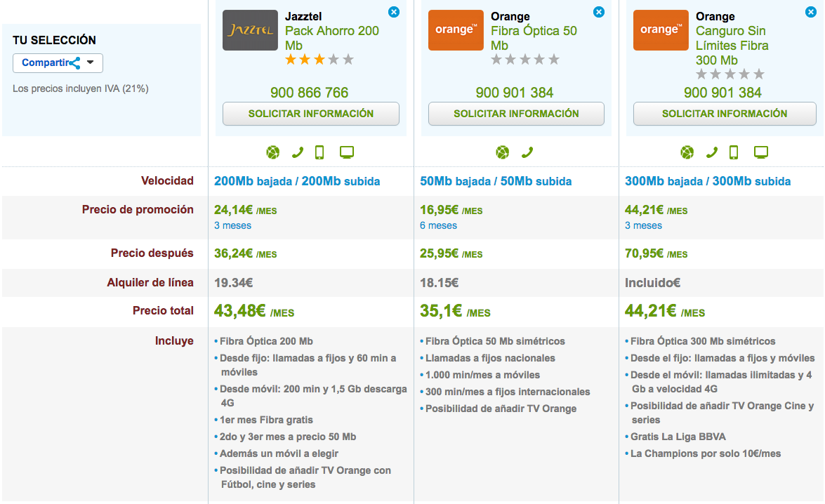Click total price 35,1€

(x=455, y=311)
